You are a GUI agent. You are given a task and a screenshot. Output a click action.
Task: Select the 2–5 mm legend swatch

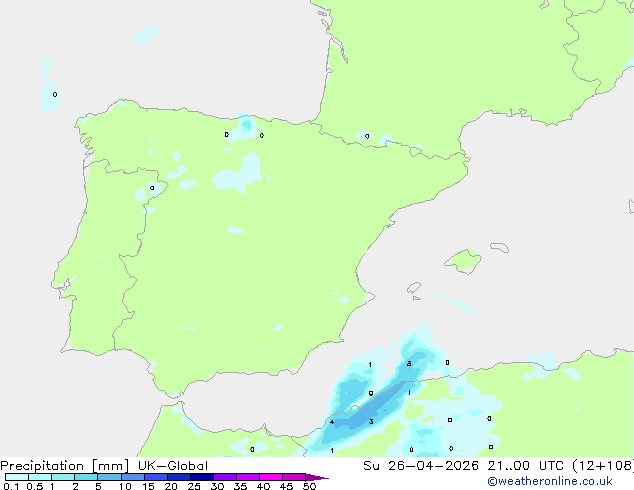coord(86,477)
